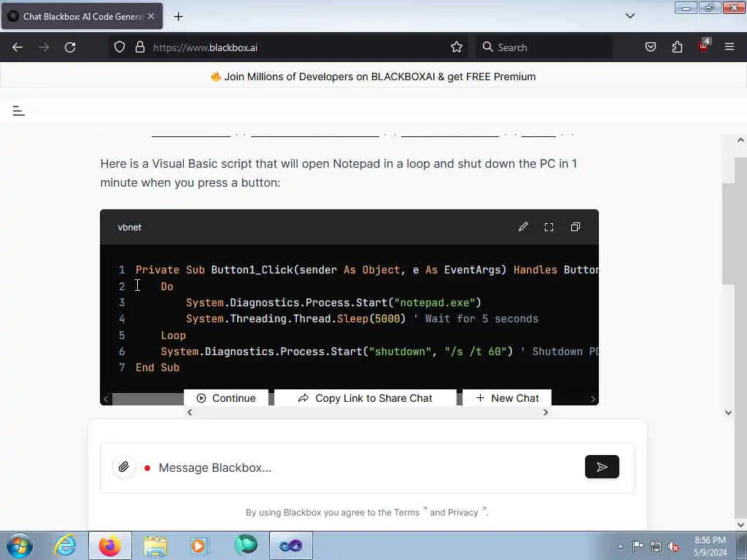Screen dimensions: 747x560
Task: List all tabs with the dropdown chevron
Action: pos(630,16)
